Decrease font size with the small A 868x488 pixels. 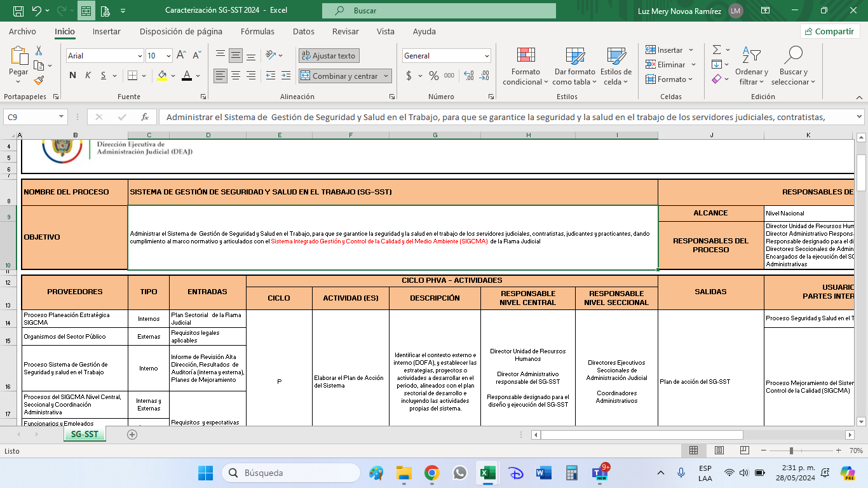tap(196, 55)
